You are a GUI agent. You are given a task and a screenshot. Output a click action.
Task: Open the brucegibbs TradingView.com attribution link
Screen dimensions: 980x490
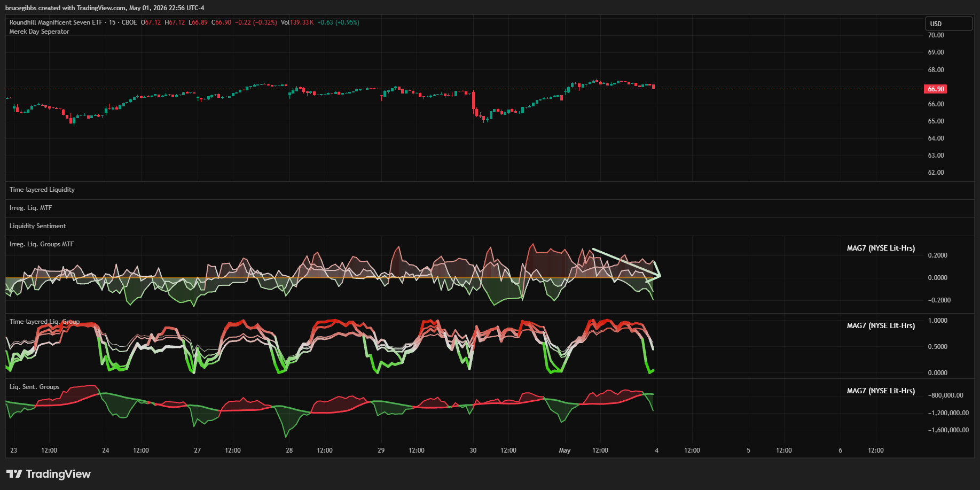tap(105, 8)
